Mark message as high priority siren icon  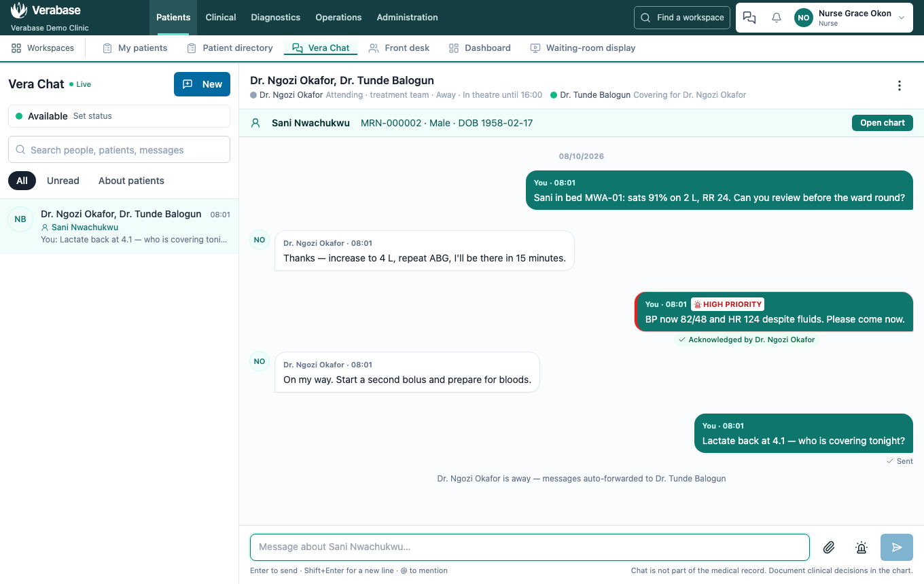click(x=861, y=547)
